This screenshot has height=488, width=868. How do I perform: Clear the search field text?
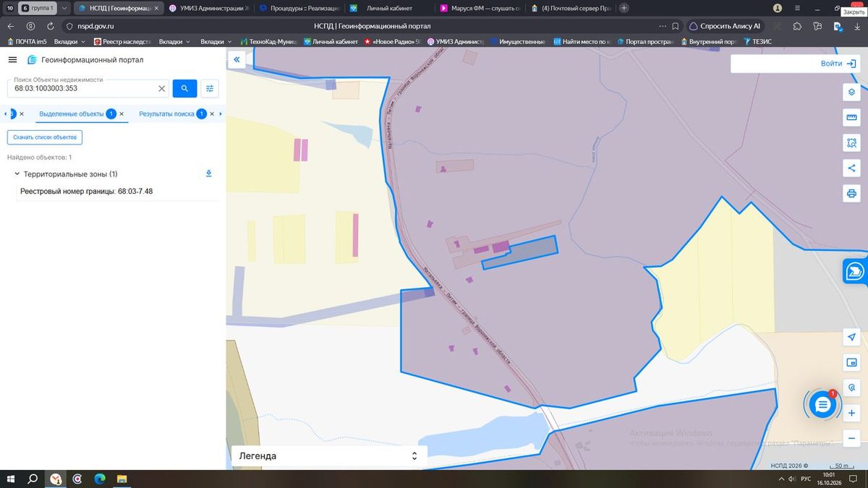[x=162, y=89]
